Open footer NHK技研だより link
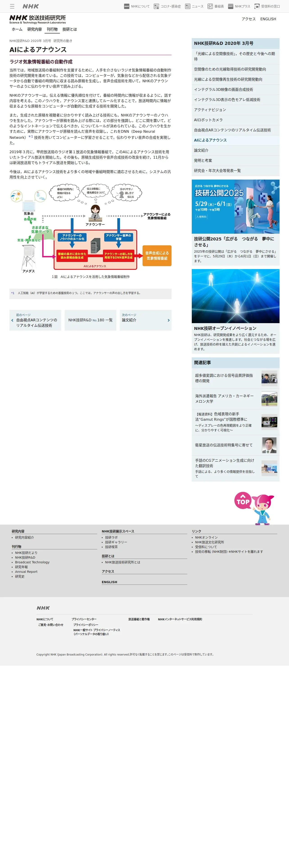 coord(26,553)
